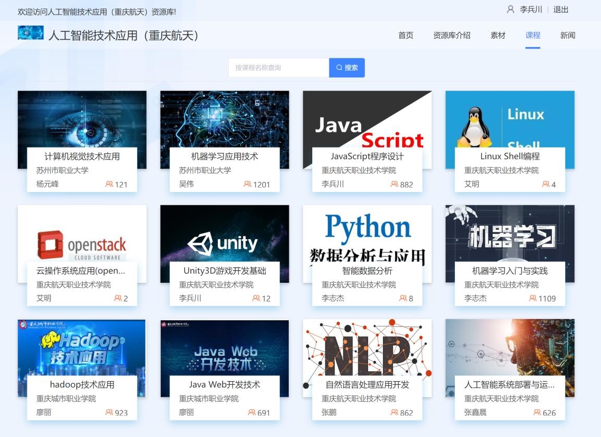The image size is (601, 437).
Task: Click teacher name 张鑫晨
Action: click(x=475, y=412)
